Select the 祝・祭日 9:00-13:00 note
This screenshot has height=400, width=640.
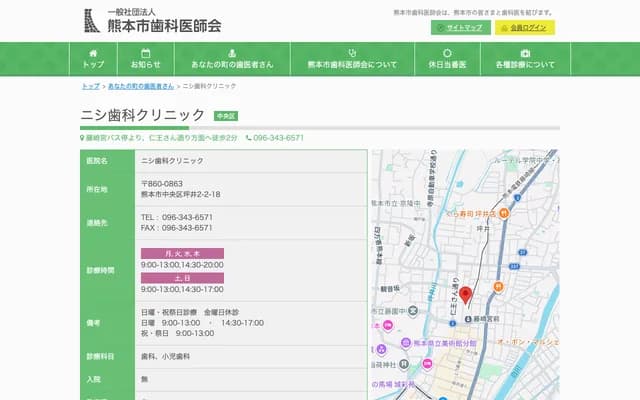pos(178,333)
